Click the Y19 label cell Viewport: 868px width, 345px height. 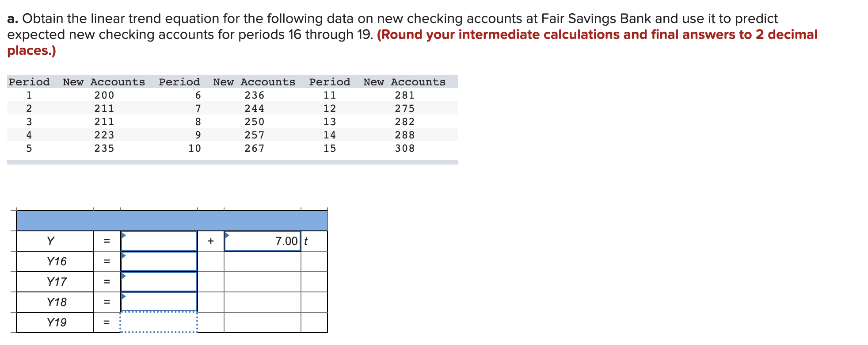(56, 322)
